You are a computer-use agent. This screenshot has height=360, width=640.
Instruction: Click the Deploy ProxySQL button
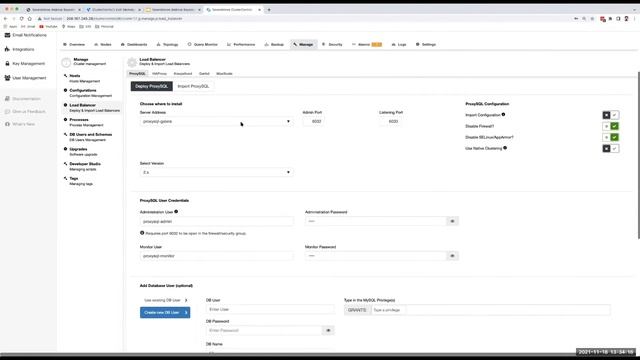coord(151,87)
